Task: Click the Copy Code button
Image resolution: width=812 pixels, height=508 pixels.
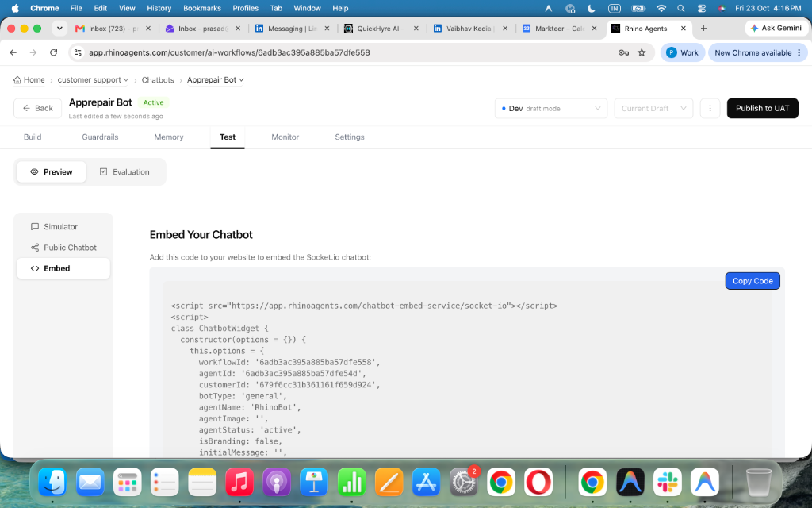Action: tap(752, 281)
